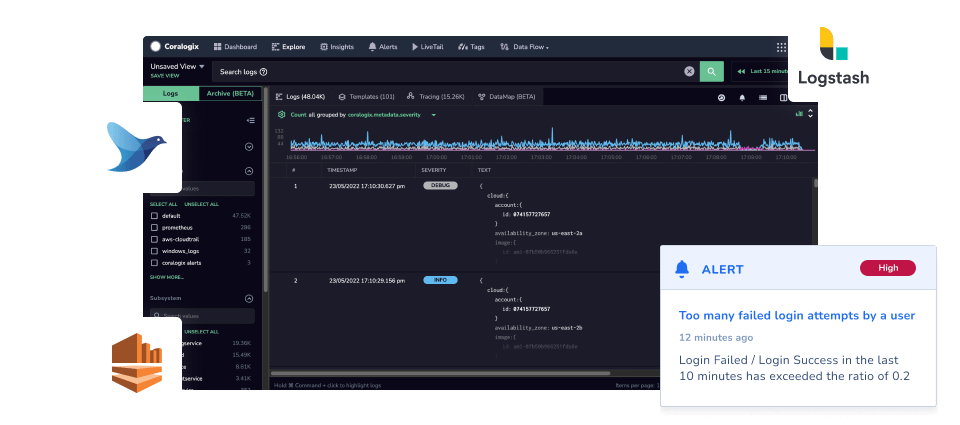Click the DEBUG severity badge
The height and width of the screenshot is (425, 960).
[x=440, y=186]
